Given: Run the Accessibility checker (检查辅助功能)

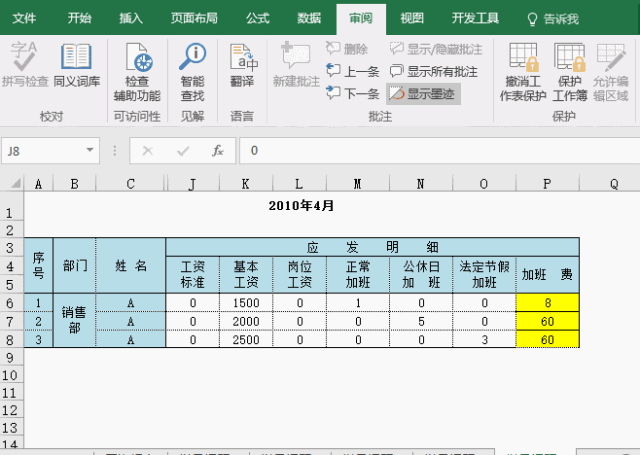Looking at the screenshot, I should point(137,72).
